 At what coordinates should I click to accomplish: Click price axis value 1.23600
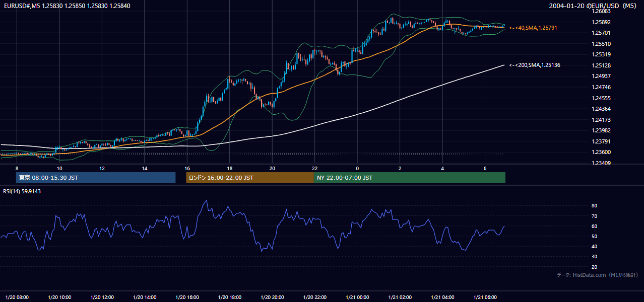(x=601, y=152)
